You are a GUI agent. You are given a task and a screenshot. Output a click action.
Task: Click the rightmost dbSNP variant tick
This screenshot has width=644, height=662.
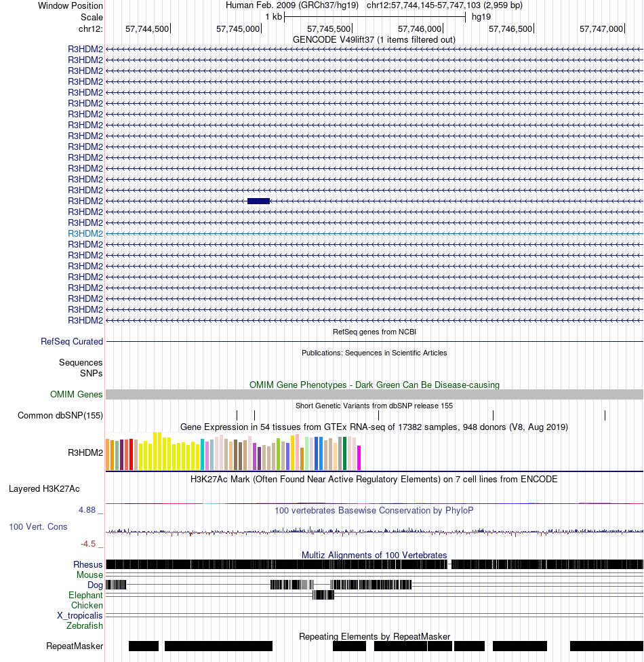605,415
